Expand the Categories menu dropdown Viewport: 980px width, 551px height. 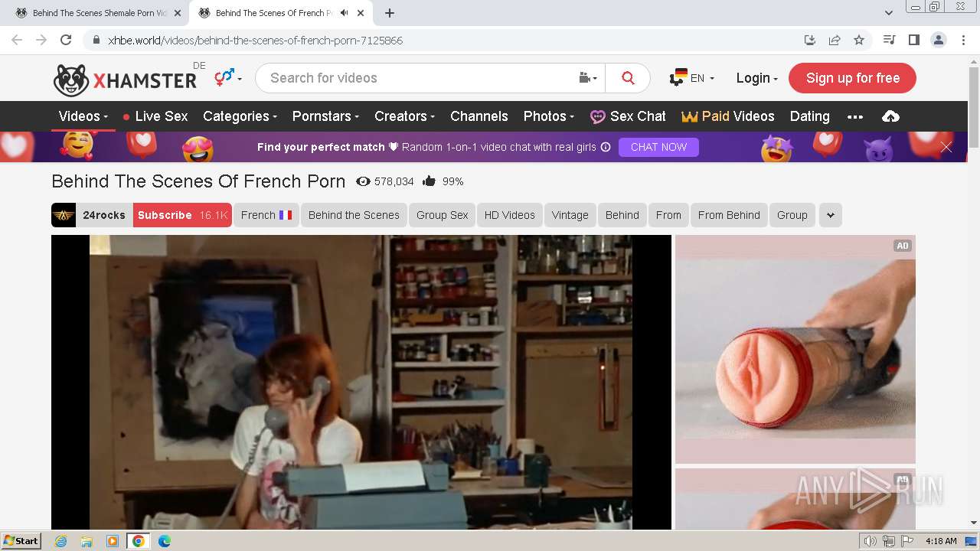coord(240,116)
